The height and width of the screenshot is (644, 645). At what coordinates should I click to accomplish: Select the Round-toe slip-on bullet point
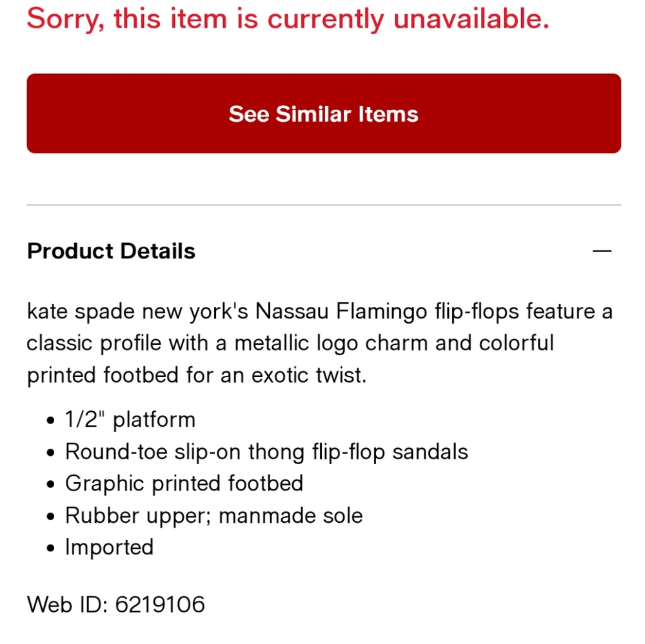click(x=266, y=451)
